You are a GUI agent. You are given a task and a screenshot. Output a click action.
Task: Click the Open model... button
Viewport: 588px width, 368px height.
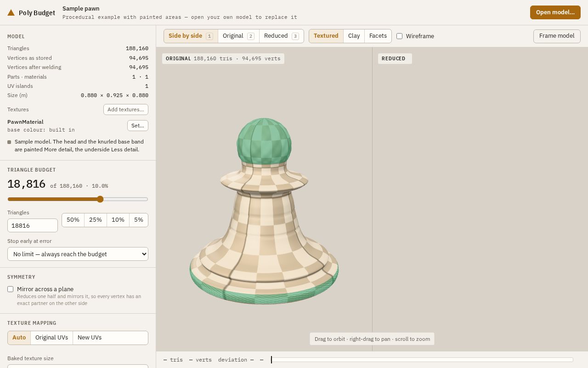(x=555, y=12)
